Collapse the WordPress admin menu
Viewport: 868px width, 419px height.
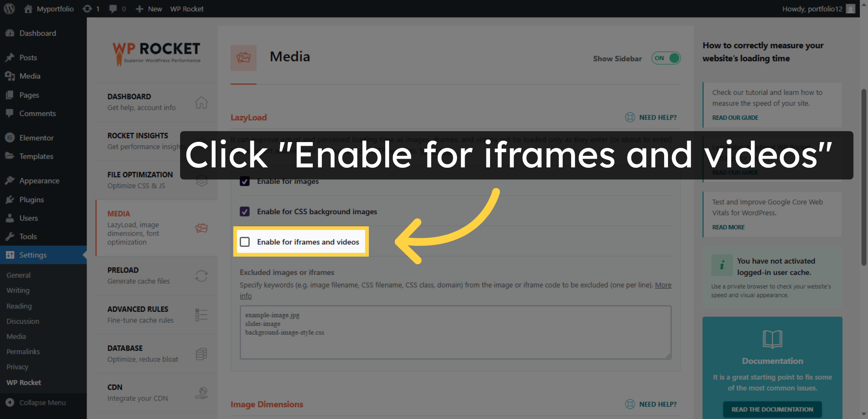click(42, 402)
